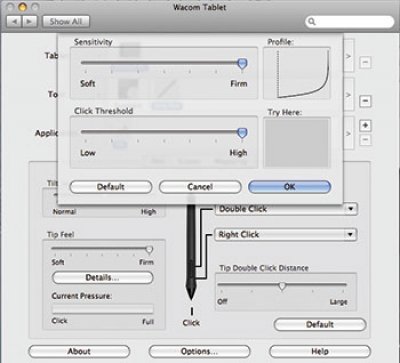Screen dimensions: 400x363
Task: Click the Tip Double Click Distance slider
Action: [282, 286]
